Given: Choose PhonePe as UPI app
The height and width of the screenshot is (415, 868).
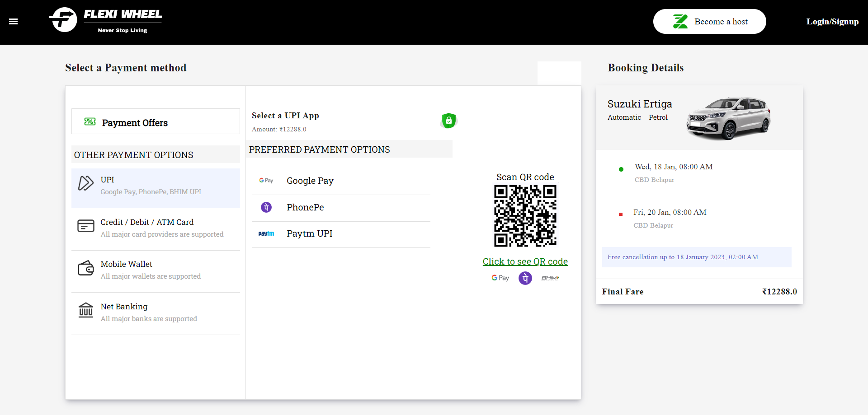Looking at the screenshot, I should [341, 208].
